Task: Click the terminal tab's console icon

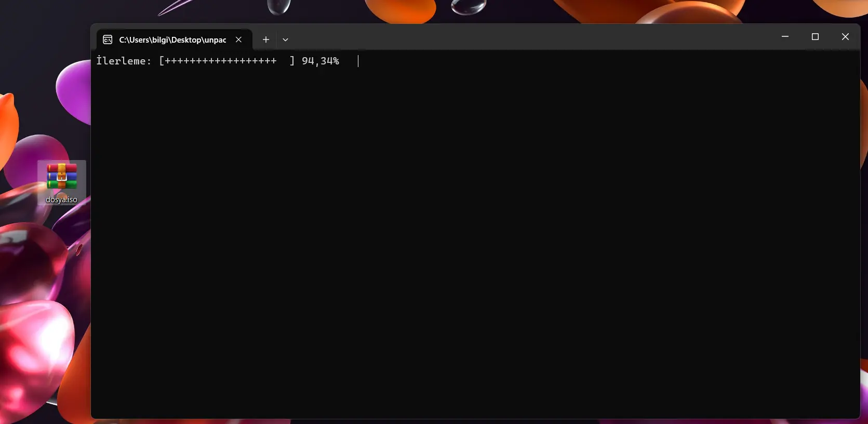Action: (108, 39)
